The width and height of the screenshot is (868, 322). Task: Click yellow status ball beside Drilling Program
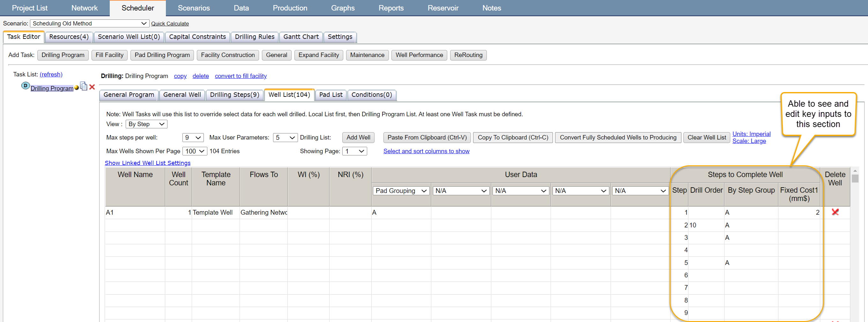point(77,88)
